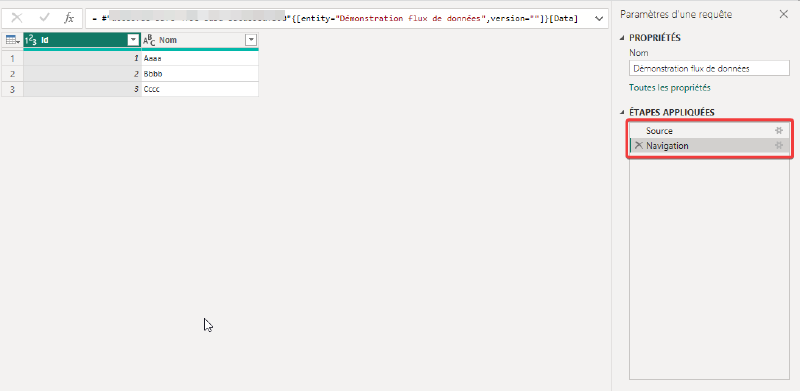Close the Paramètres d'une requête pane
Viewport: 800px width, 391px height.
pos(784,14)
